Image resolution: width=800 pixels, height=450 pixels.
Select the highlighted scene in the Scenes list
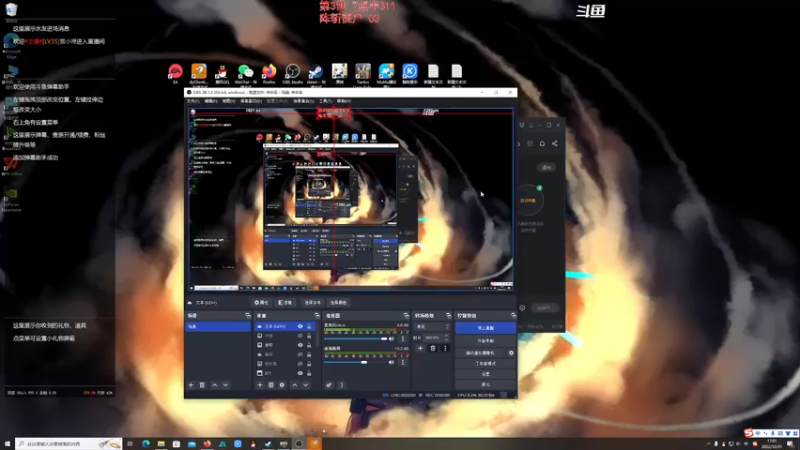click(218, 327)
